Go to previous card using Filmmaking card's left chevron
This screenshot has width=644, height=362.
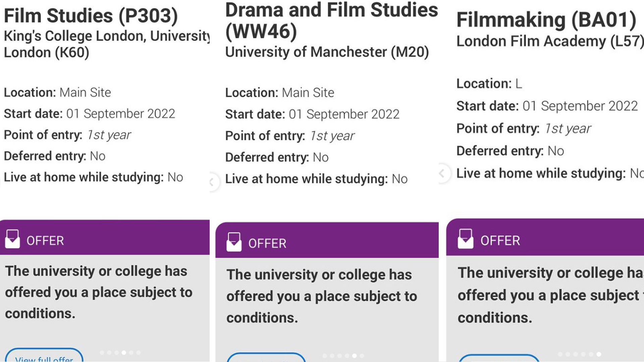442,173
